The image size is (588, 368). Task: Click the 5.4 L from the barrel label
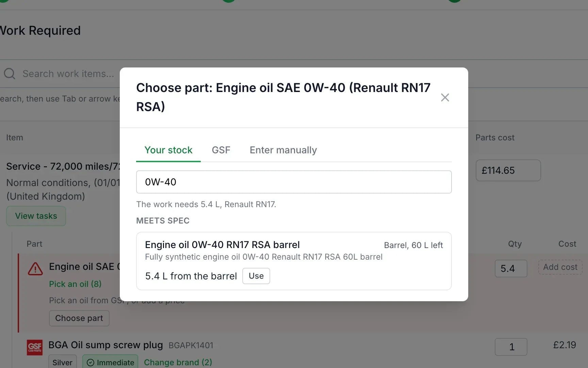tap(191, 276)
